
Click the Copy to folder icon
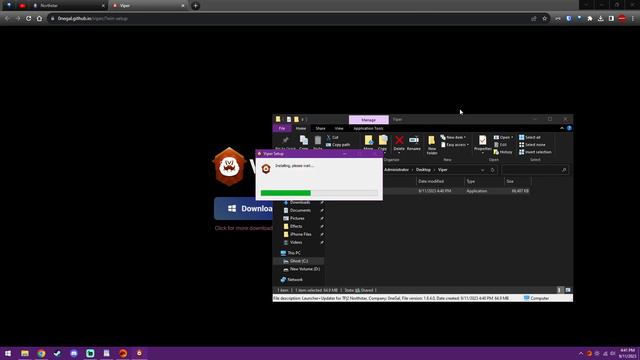point(382,140)
